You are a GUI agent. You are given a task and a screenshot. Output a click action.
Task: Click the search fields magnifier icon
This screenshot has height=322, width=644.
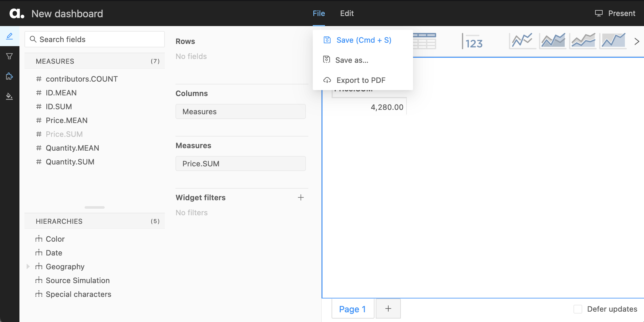coord(34,39)
